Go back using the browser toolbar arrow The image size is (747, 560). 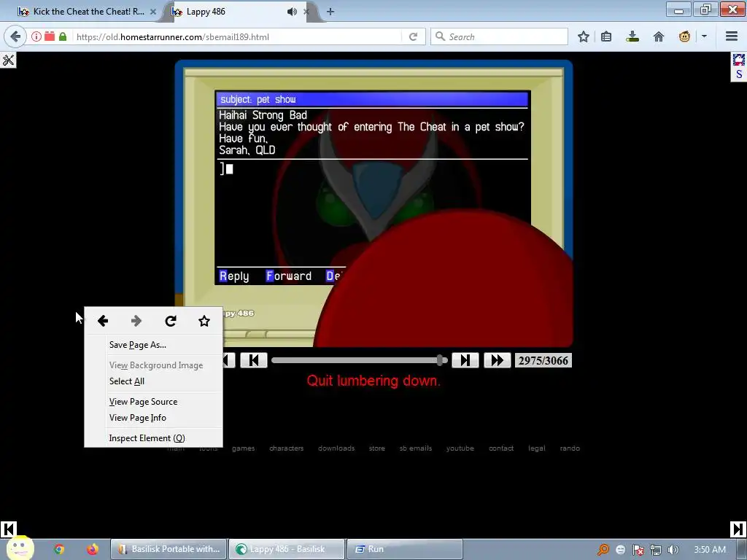[x=16, y=36]
